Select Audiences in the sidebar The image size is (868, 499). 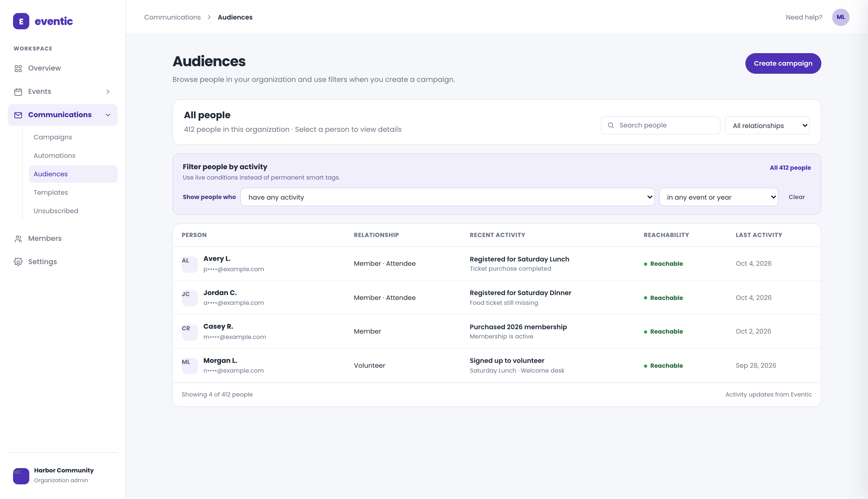pyautogui.click(x=73, y=174)
